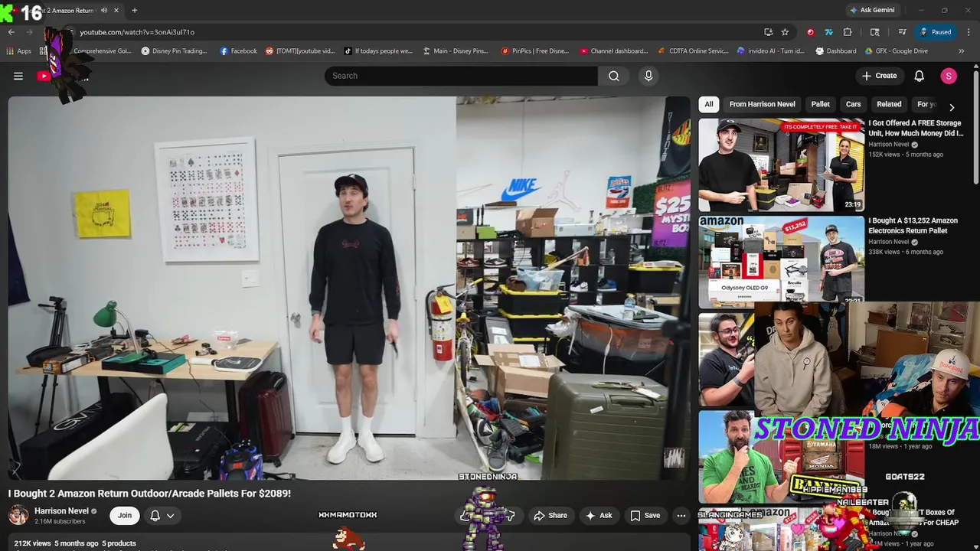Focus the YouTube search field
The width and height of the screenshot is (980, 551).
[461, 76]
